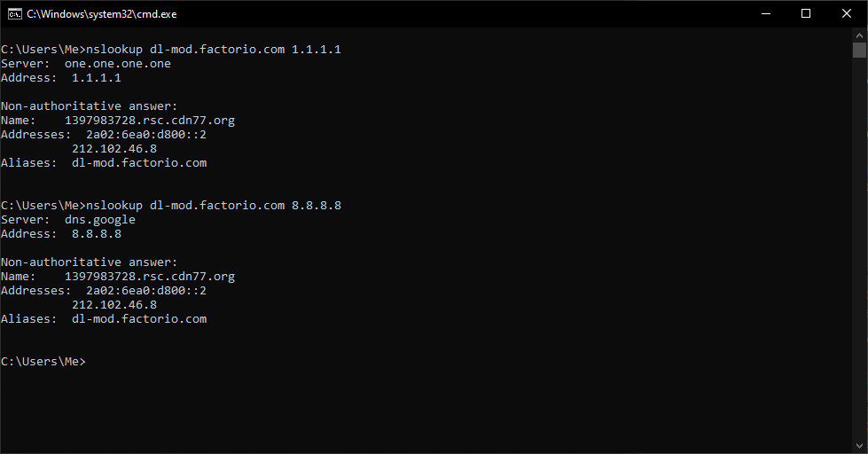Click the Address 8.8.8.8 line
Viewport: 868px width, 454px height.
[61, 233]
